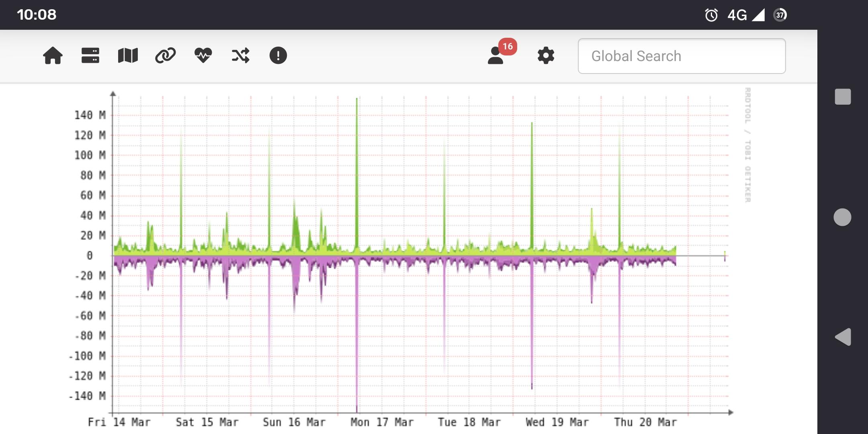Open the Ports link icon menu
This screenshot has height=434, width=868.
(165, 55)
